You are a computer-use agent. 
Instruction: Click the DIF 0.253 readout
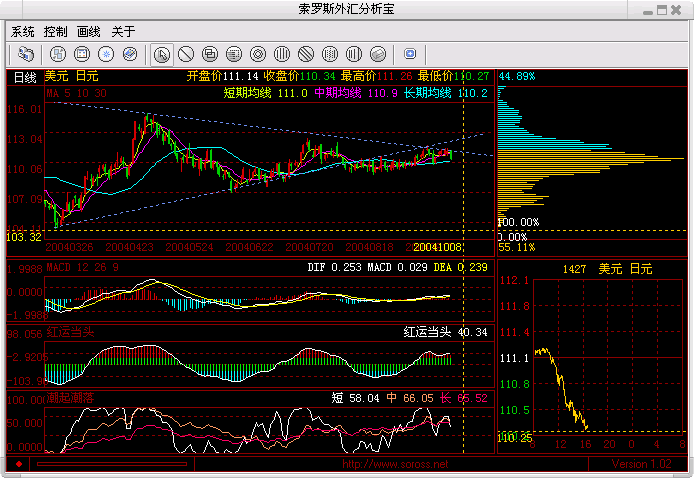(x=335, y=267)
